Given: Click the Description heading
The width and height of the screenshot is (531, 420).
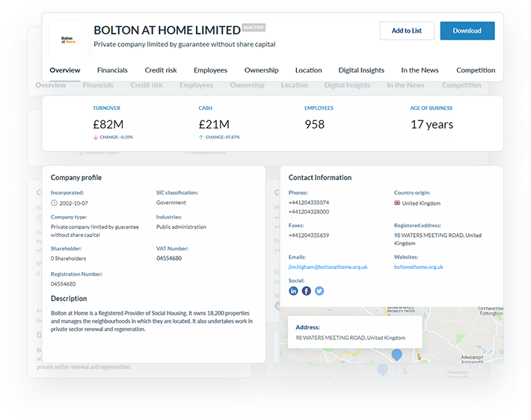Looking at the screenshot, I should click(69, 298).
